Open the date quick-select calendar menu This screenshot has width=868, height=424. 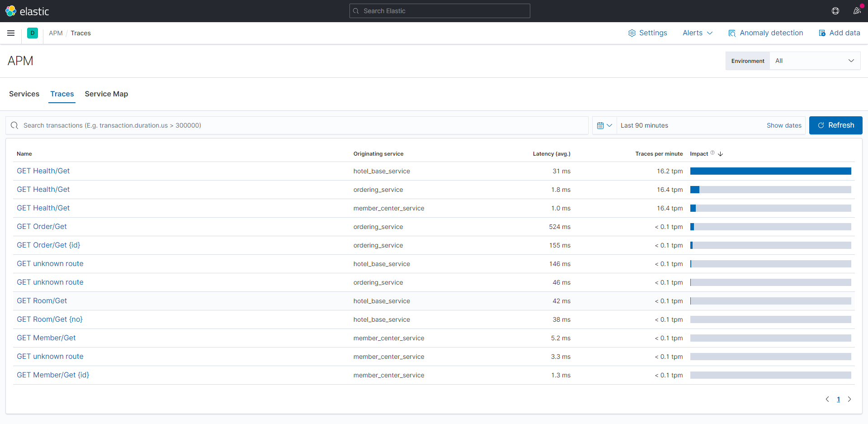coord(604,125)
